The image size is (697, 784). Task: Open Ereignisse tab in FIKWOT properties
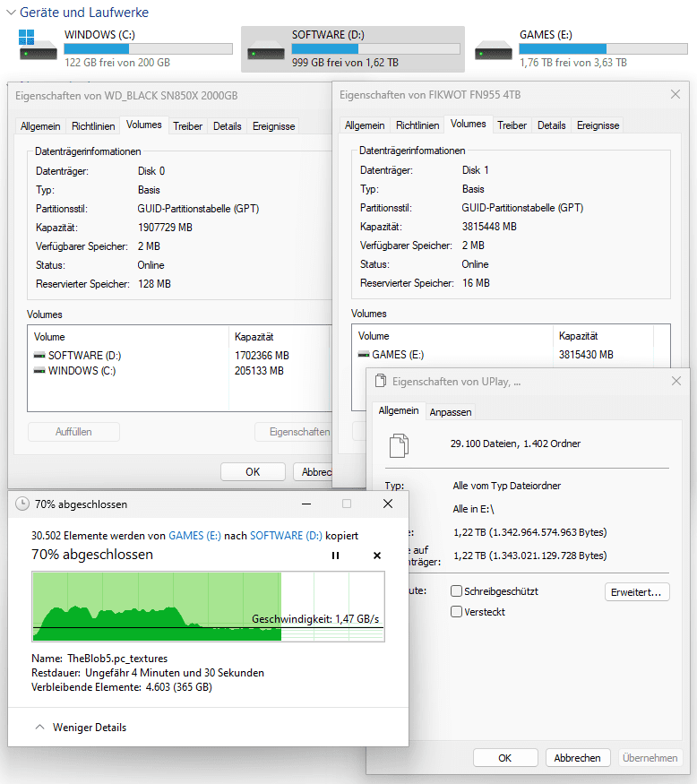[x=598, y=125]
